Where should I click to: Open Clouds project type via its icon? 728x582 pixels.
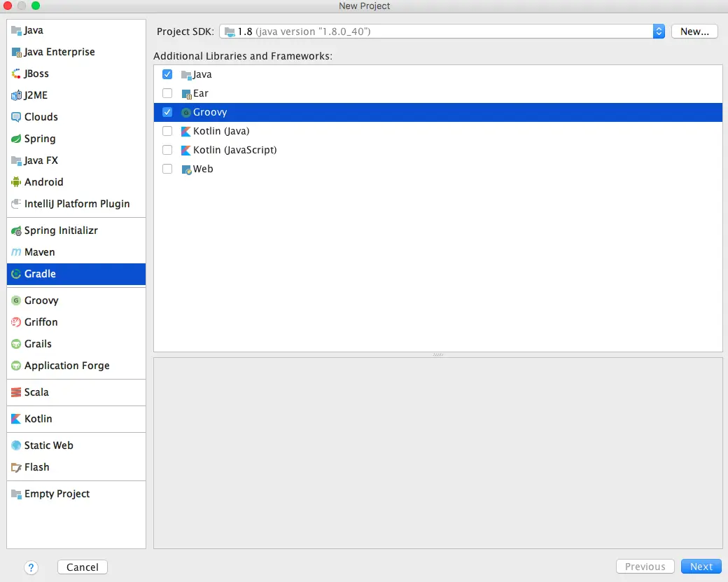[x=16, y=117]
